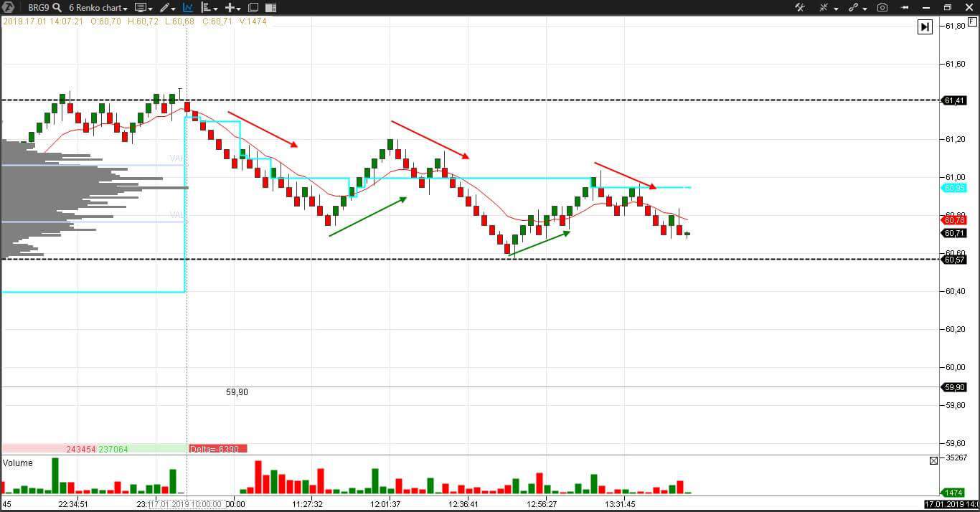Click the BRG9 instrument name
The width and height of the screenshot is (980, 512).
coord(39,8)
